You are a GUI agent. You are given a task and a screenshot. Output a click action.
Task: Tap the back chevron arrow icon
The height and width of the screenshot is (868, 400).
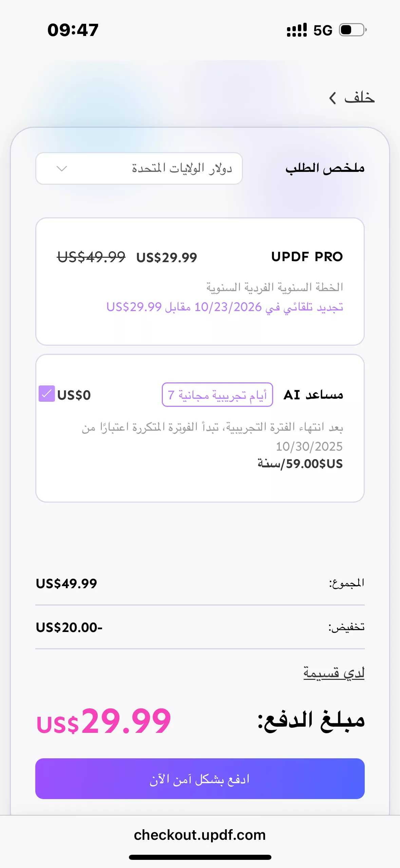(332, 98)
